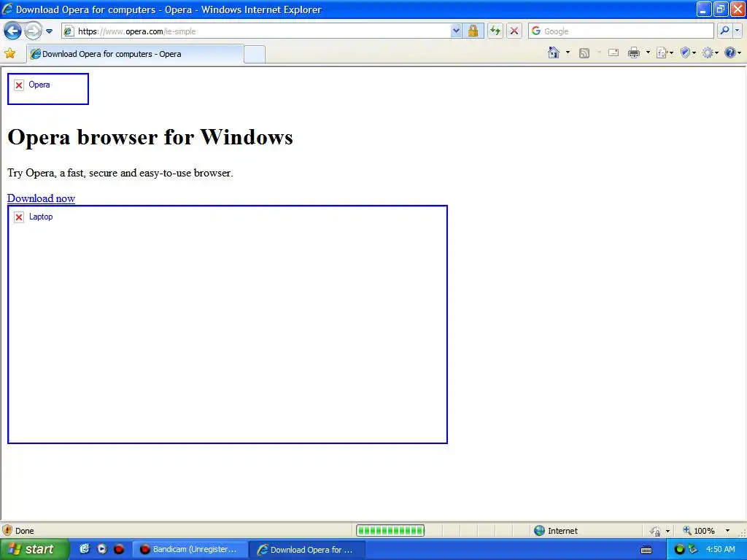Refresh the page with green arrows icon
The width and height of the screenshot is (747, 560).
495,31
